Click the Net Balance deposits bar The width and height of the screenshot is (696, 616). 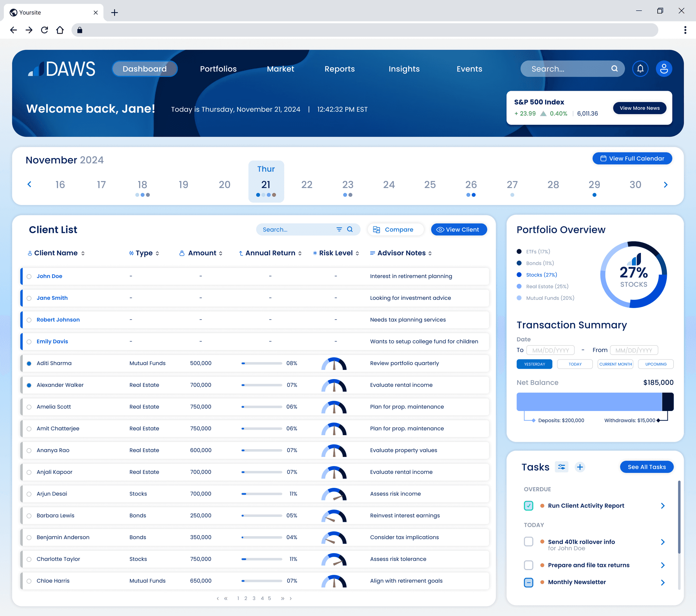coord(589,401)
